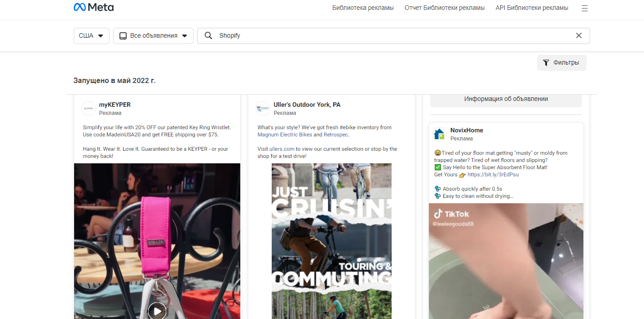Click the myKEYPER advertiser profile icon

tap(88, 108)
